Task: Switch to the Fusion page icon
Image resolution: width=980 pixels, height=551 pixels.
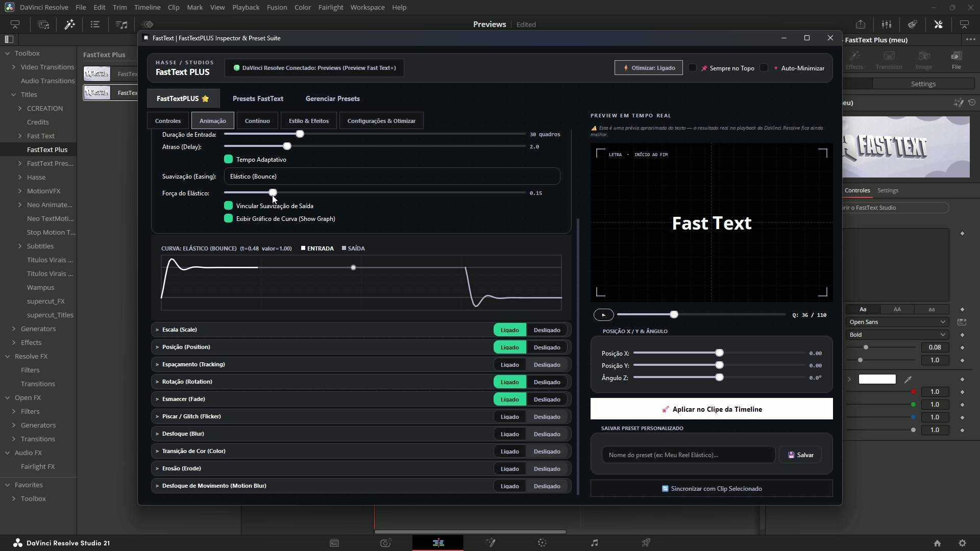Action: (x=491, y=543)
